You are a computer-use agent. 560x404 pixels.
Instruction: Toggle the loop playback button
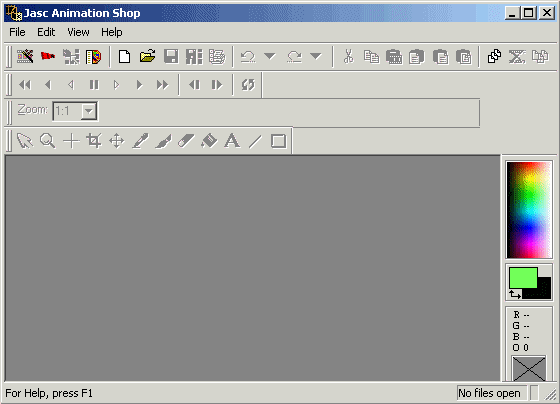[248, 85]
